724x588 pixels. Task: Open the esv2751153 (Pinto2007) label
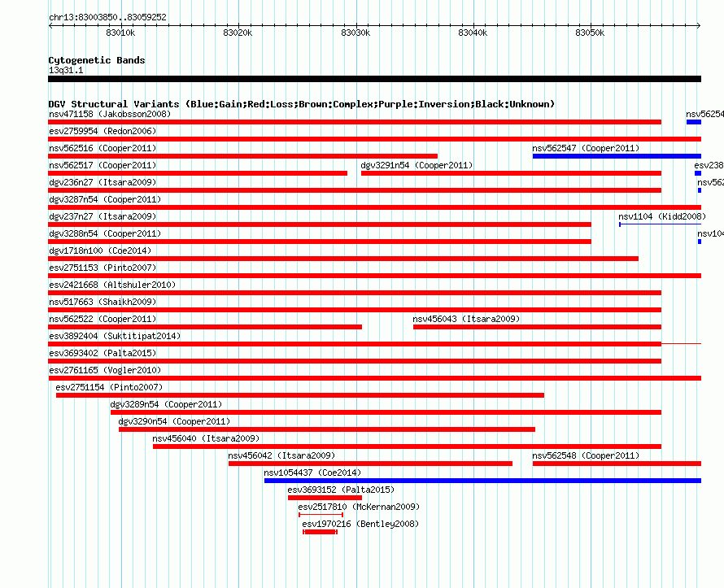[102, 268]
